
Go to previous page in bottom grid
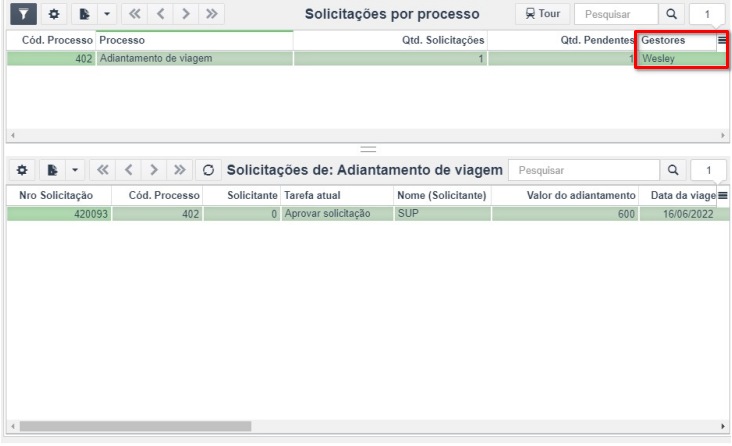pyautogui.click(x=129, y=170)
